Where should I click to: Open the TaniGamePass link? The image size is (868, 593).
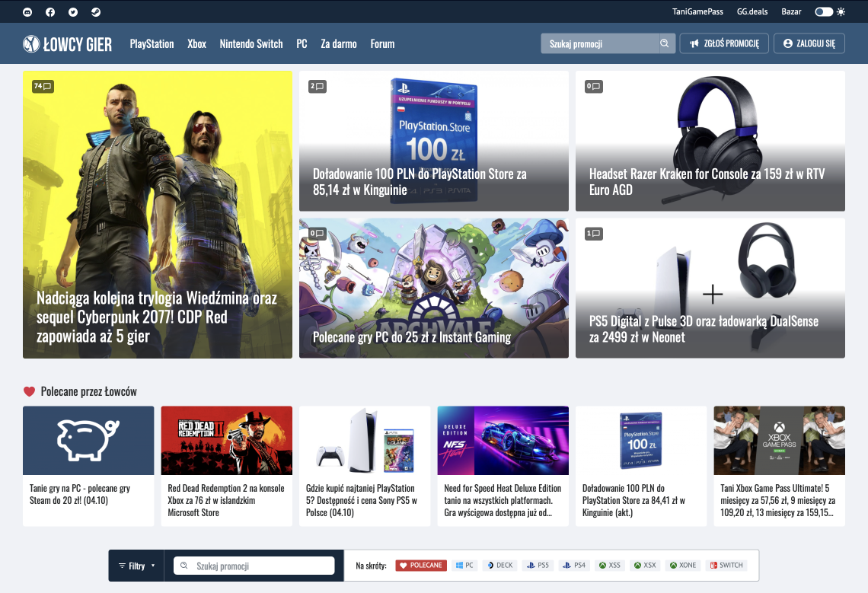pos(697,11)
